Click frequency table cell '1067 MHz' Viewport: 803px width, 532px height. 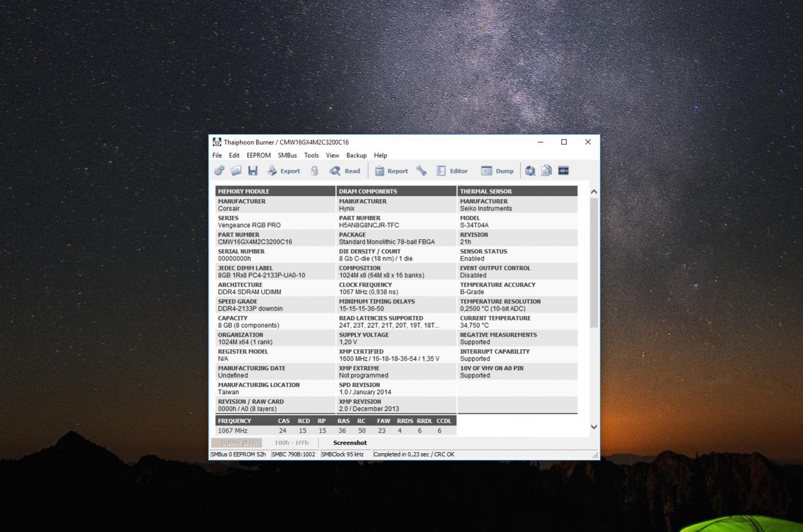[233, 431]
